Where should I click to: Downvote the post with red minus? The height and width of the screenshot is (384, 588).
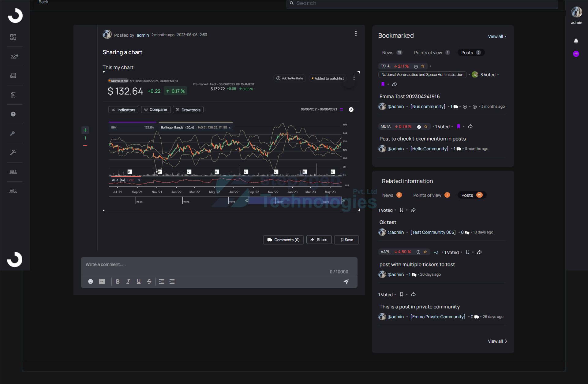(x=85, y=145)
